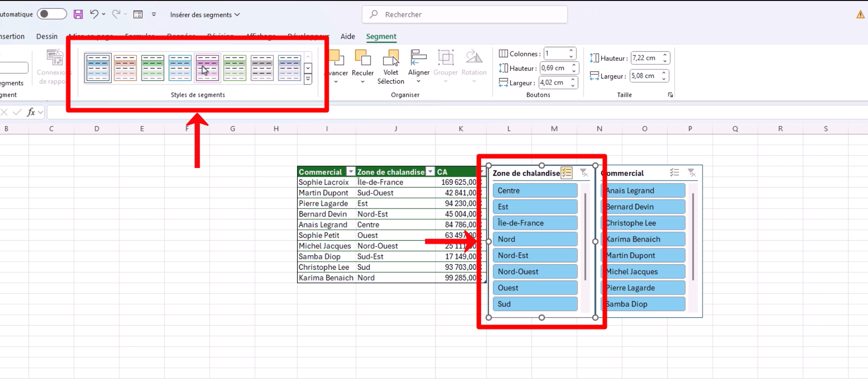Enable multi-select on Commercial slicer

tap(674, 173)
